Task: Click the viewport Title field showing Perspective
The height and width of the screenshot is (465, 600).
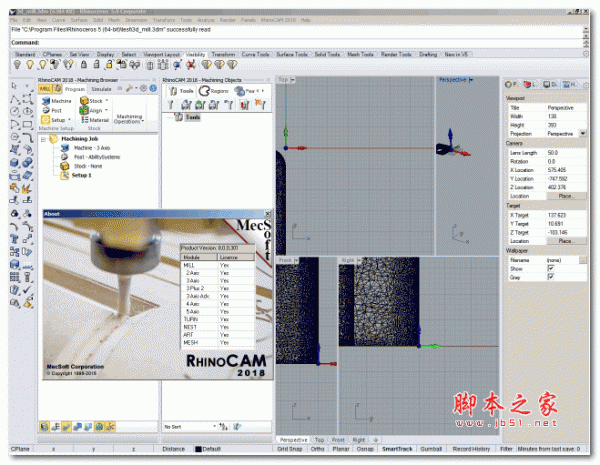Action: 566,108
